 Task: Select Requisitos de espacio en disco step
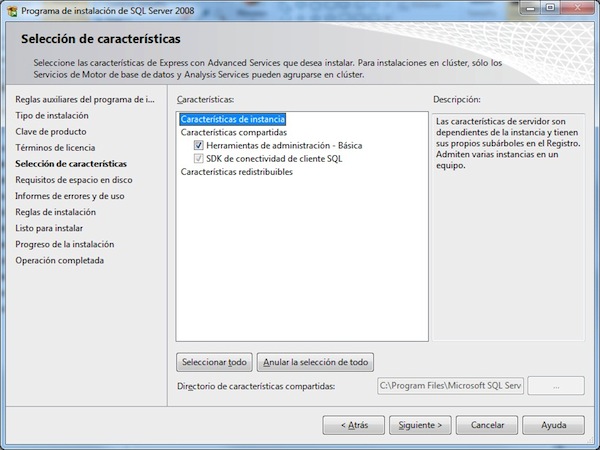[x=74, y=180]
